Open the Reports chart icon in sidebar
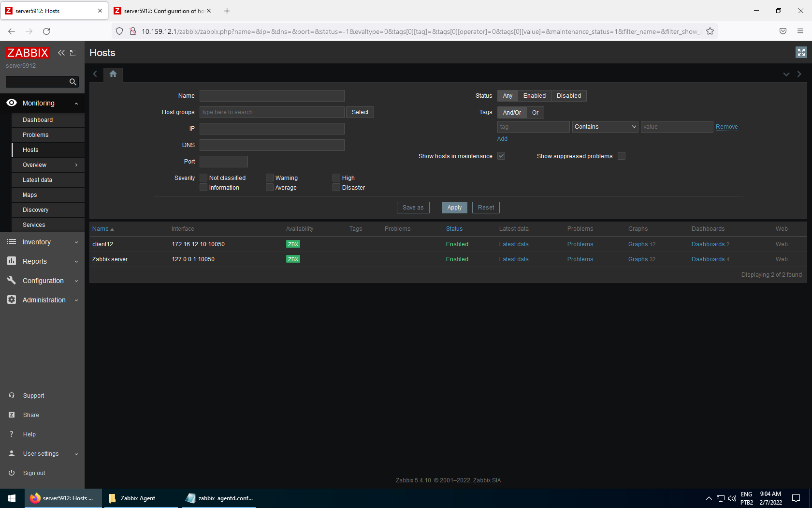Viewport: 812px width, 508px height. point(12,261)
